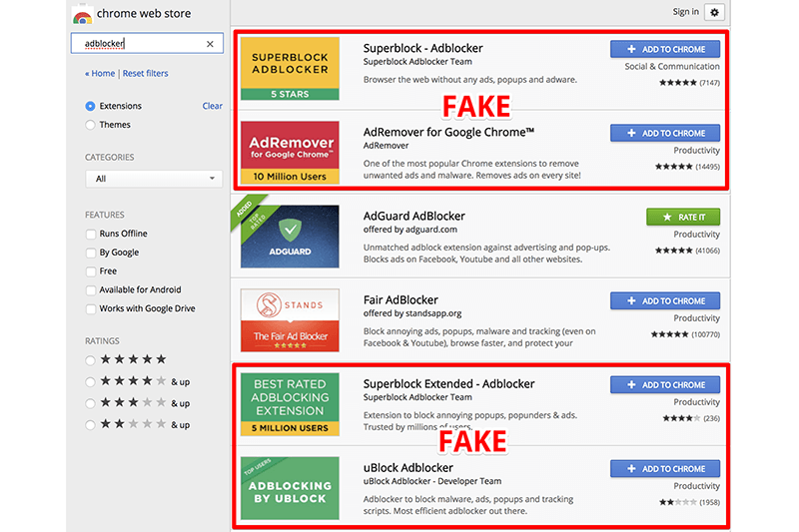Screen dimensions: 799x532
Task: Click the Rate It button for AdGuard
Action: point(683,217)
